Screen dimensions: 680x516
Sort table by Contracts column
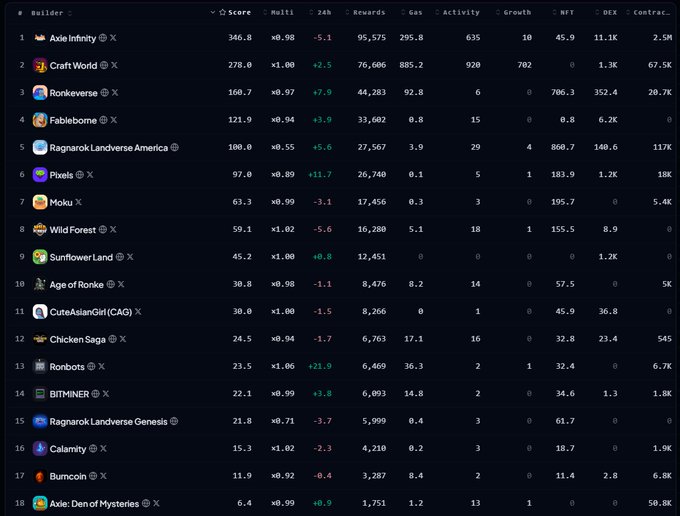coord(648,13)
